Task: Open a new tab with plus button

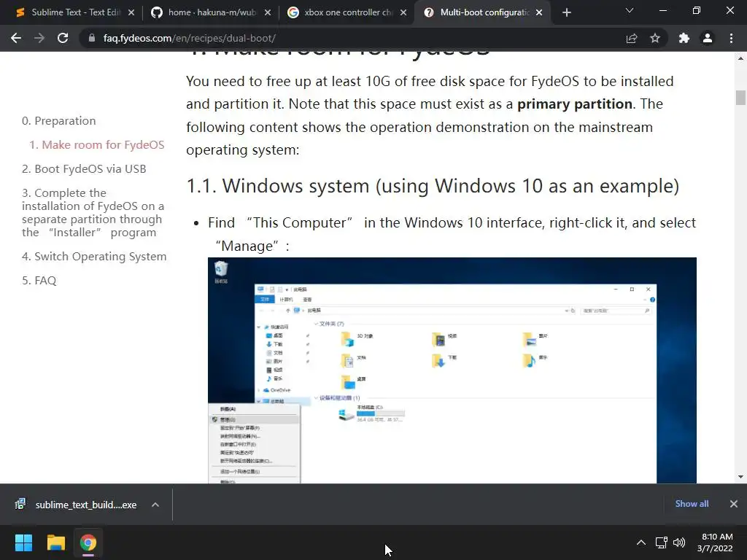Action: [566, 12]
